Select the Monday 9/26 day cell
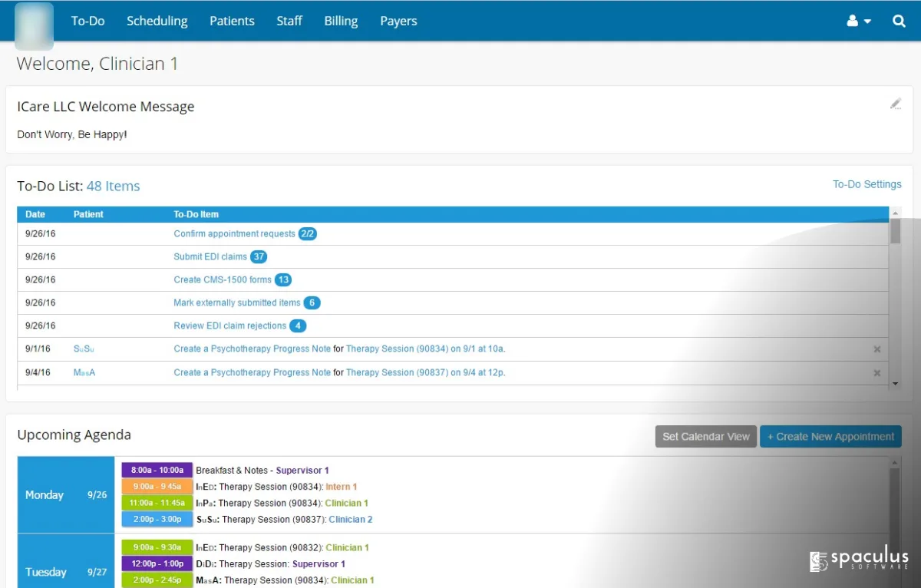Screen dimensions: 921x588 tap(66, 495)
